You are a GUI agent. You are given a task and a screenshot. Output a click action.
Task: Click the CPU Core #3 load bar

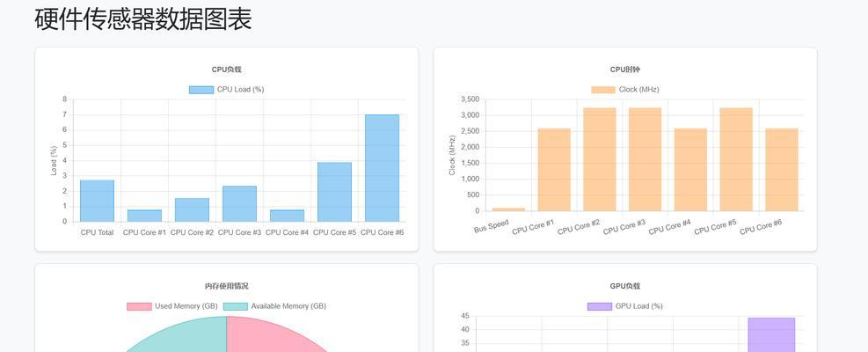[x=240, y=204]
